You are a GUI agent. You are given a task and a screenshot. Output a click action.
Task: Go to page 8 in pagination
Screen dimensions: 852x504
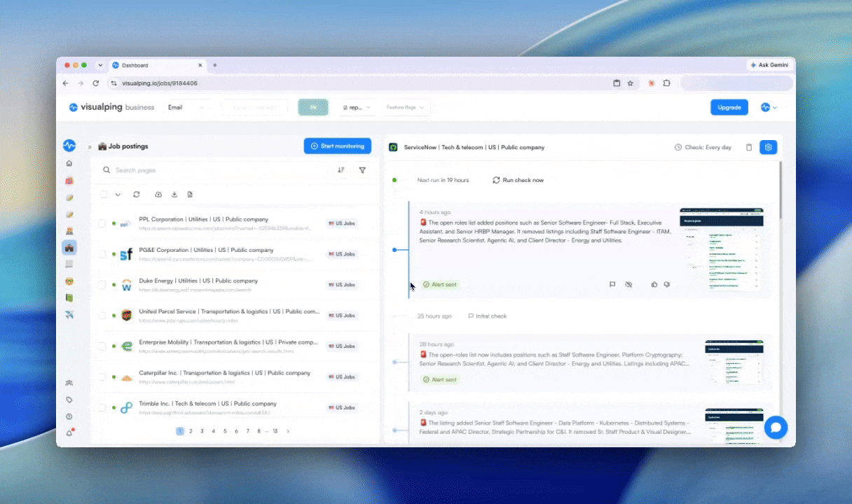pos(259,431)
